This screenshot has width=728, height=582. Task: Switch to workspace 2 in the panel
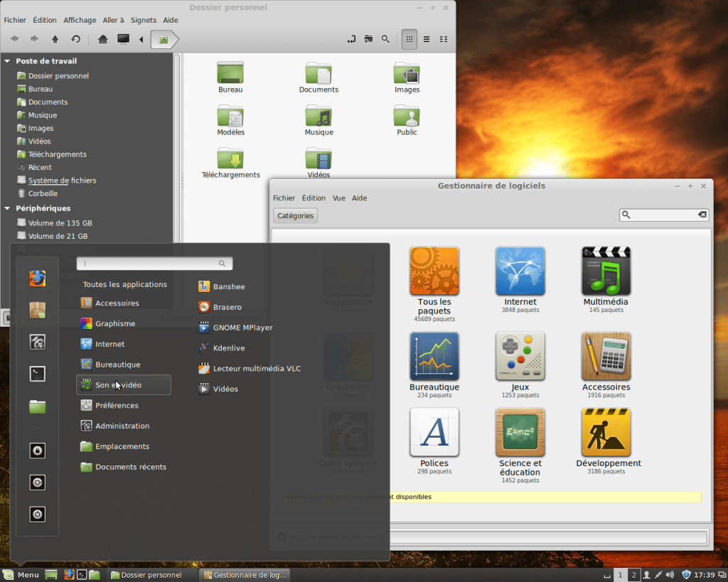[634, 575]
